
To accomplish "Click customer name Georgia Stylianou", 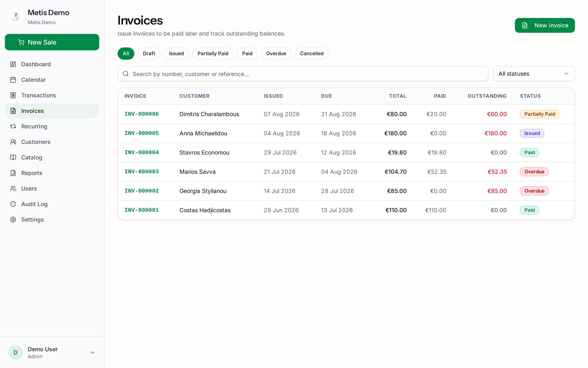I will pyautogui.click(x=203, y=191).
